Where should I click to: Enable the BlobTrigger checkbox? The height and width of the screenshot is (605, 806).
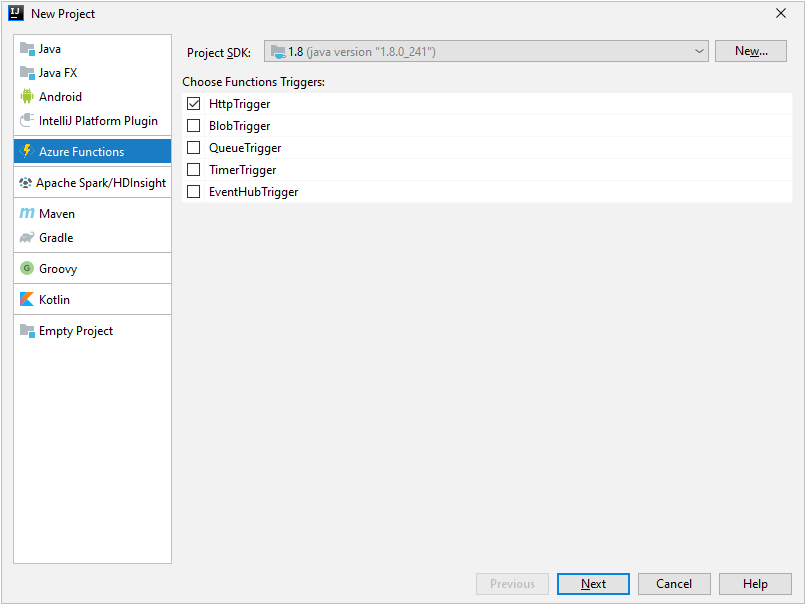coord(194,125)
